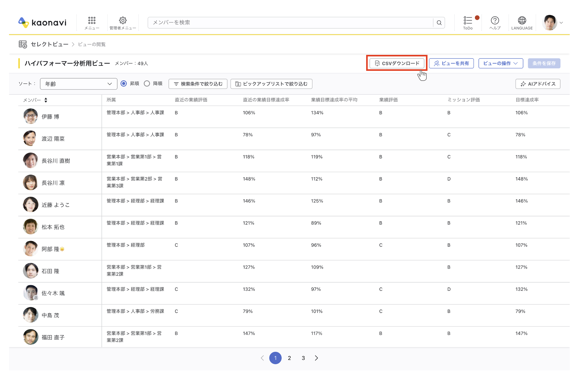Go to page 3
587x392 pixels.
pos(303,358)
